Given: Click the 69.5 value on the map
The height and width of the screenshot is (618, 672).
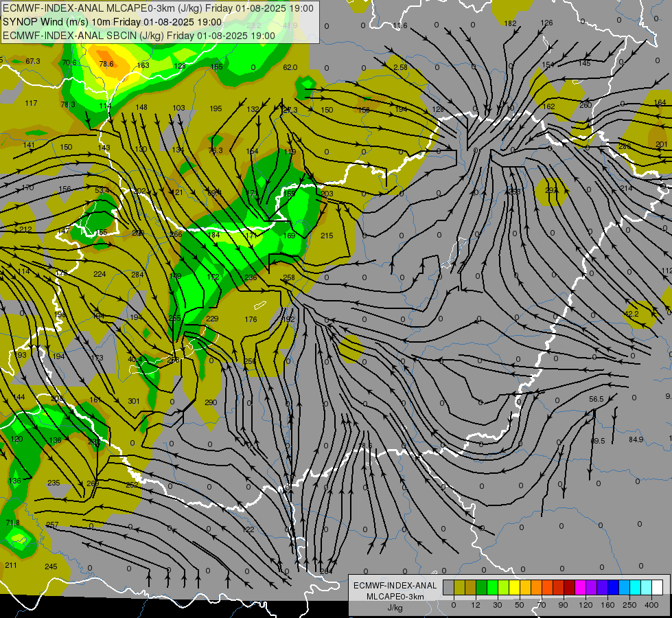Looking at the screenshot, I should point(598,441).
